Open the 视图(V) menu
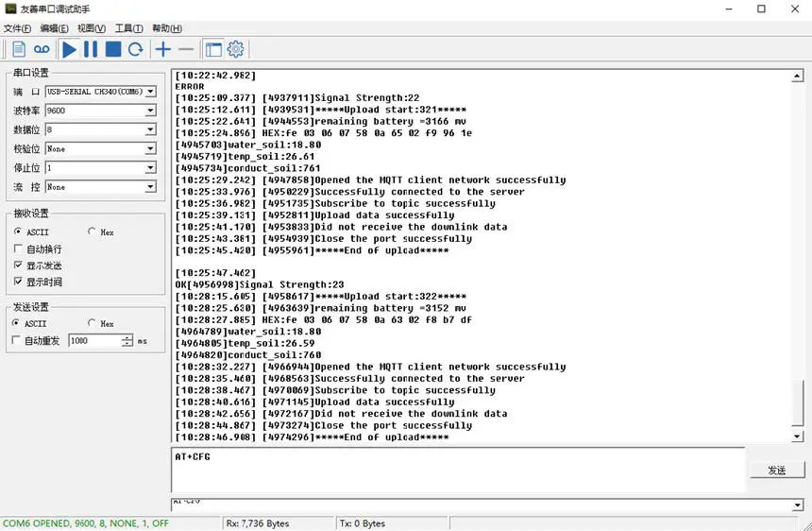Screen dimensions: 812x531 coord(92,28)
